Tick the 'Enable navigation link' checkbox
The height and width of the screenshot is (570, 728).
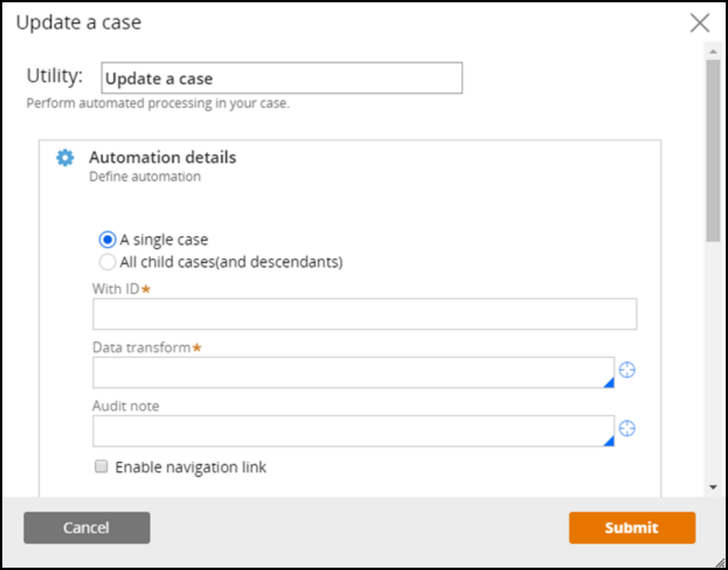(x=101, y=467)
